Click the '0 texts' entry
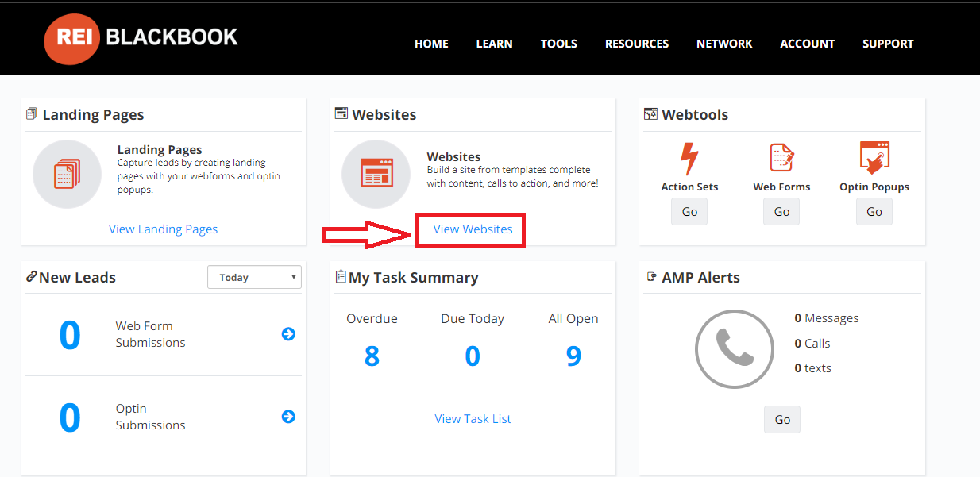 pyautogui.click(x=813, y=368)
